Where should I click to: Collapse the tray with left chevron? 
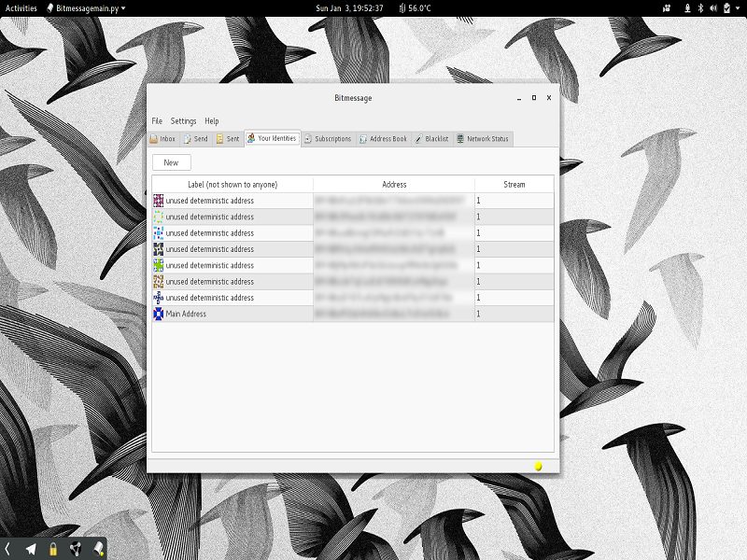point(7,549)
